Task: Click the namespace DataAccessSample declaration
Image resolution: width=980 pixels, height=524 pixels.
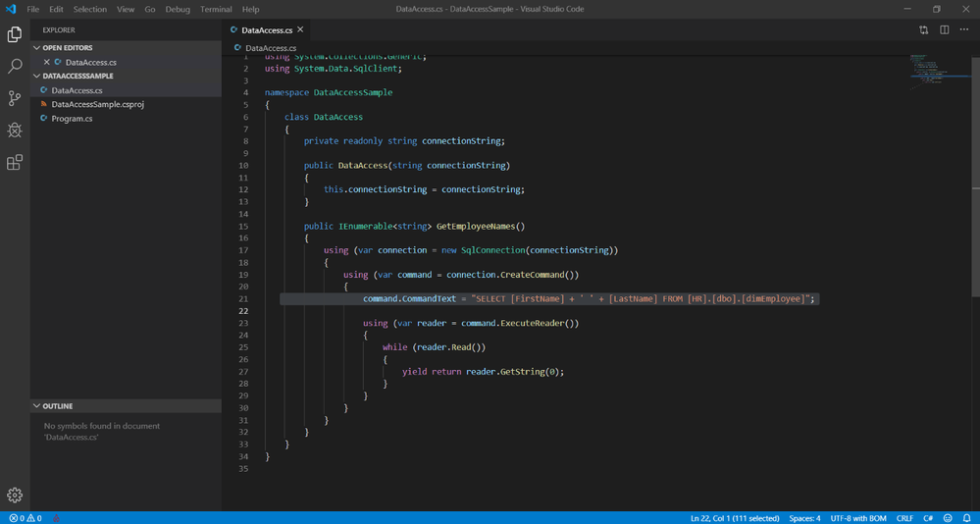Action: (329, 92)
